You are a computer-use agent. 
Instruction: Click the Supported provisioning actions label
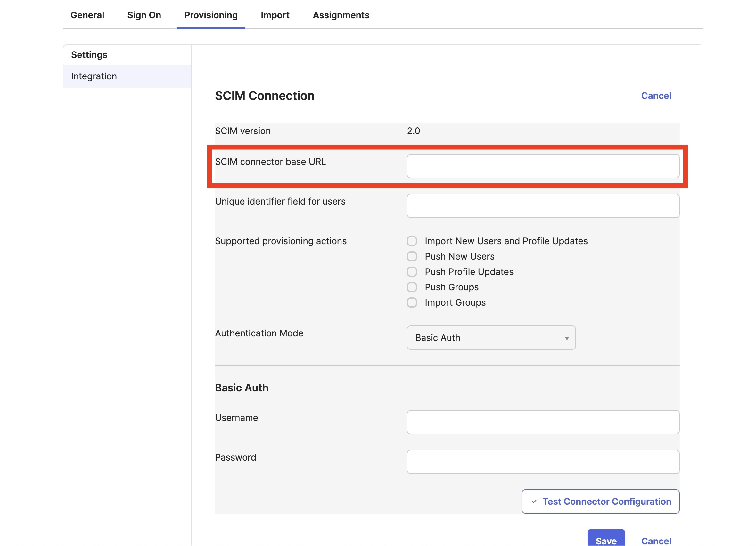coord(281,241)
